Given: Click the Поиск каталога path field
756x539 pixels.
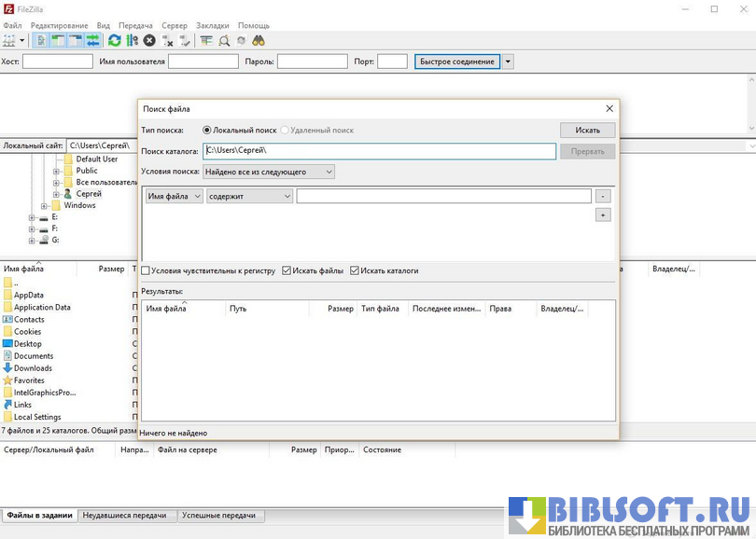Looking at the screenshot, I should [379, 150].
